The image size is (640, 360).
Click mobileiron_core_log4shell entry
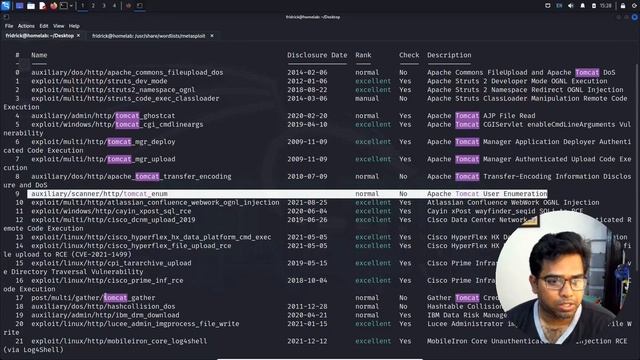pyautogui.click(x=119, y=341)
